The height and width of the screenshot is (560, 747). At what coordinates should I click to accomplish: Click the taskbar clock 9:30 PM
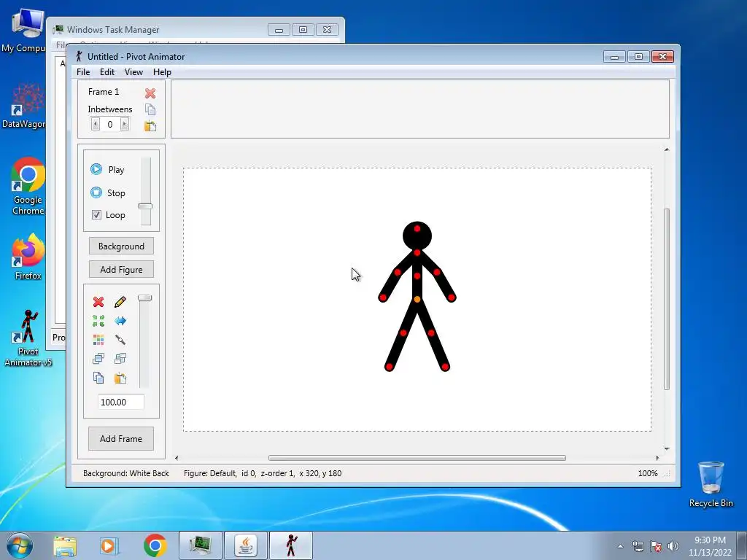pos(710,546)
